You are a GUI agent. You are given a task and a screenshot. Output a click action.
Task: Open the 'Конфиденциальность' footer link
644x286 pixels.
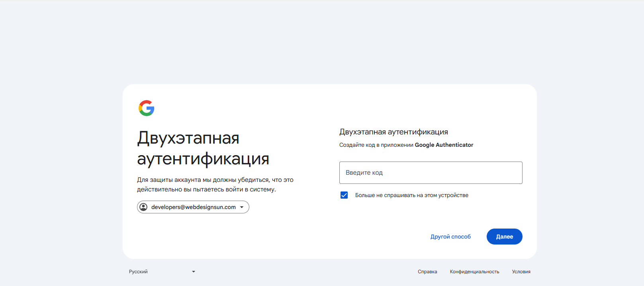click(474, 272)
